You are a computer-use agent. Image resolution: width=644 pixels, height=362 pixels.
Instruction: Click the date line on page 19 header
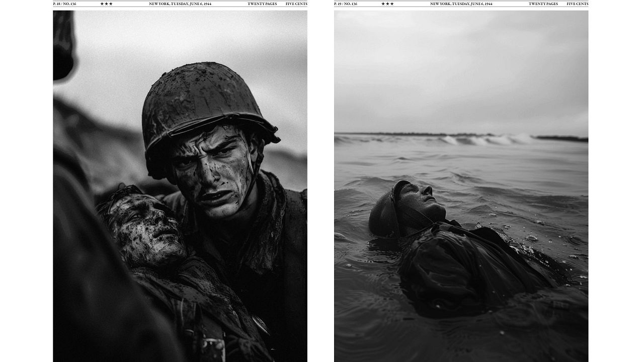(461, 4)
